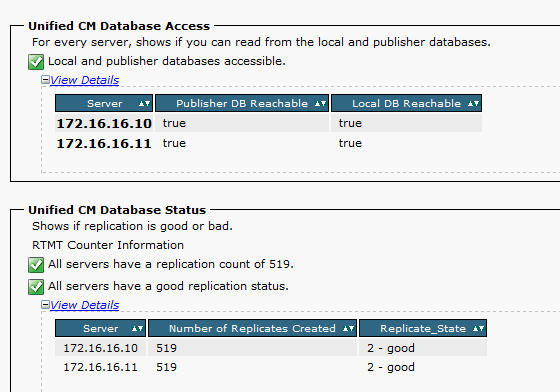Screen dimensions: 560x392
Task: Collapse View Details under Database Status
Action: [45, 305]
